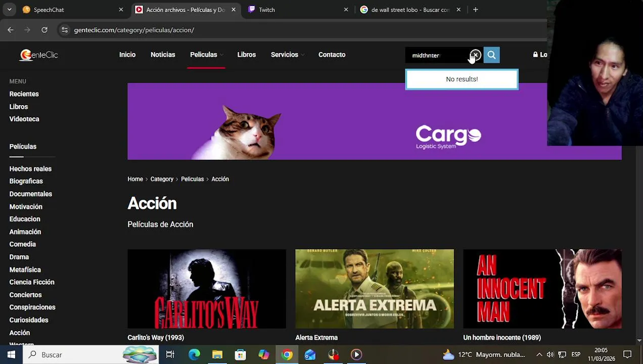Open Videoteca in the sidebar

point(24,119)
